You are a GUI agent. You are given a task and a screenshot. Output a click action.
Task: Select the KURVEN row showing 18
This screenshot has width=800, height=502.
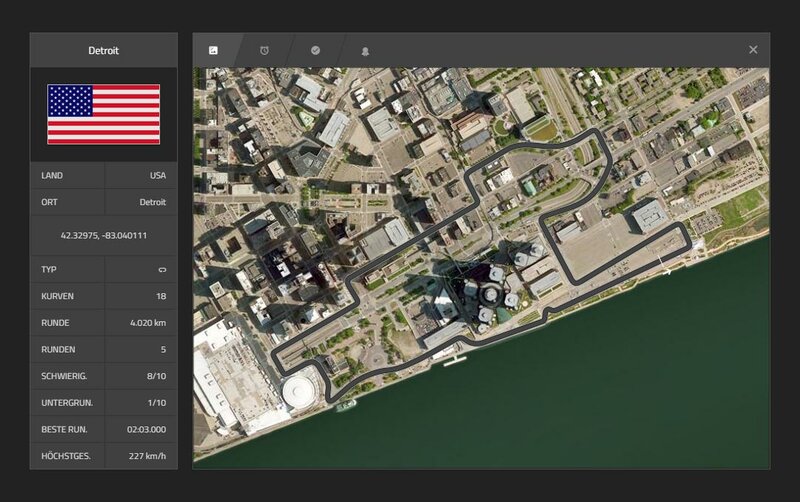point(160,297)
